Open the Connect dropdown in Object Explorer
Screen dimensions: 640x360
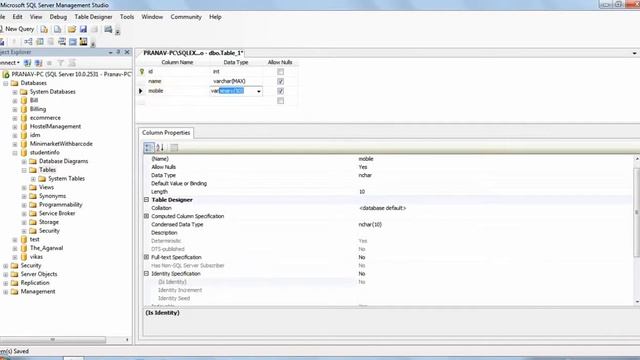tap(18, 63)
